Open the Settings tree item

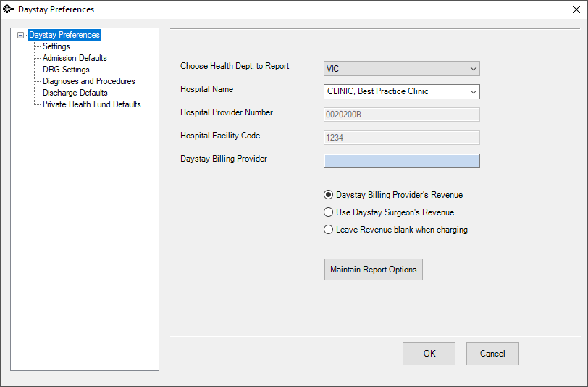point(56,46)
